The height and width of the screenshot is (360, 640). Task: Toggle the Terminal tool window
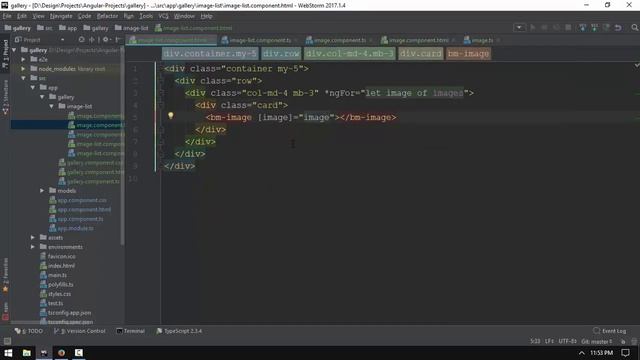coord(131,331)
